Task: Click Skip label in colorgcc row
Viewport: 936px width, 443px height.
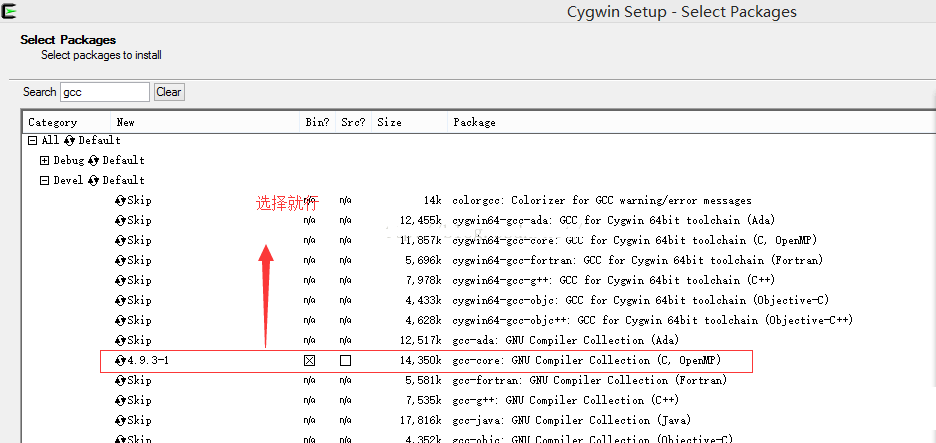Action: (x=139, y=201)
